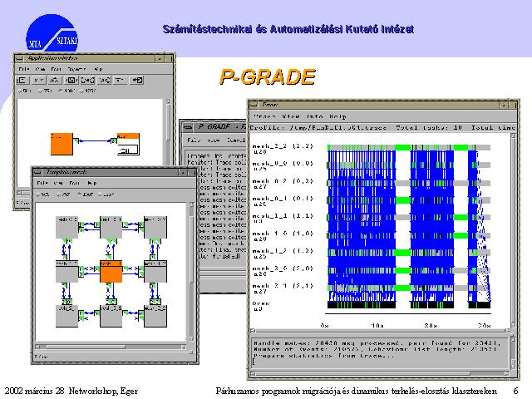Open the File menu of the P-GRADE window behind
This screenshot has width=532, height=399.
tap(193, 140)
